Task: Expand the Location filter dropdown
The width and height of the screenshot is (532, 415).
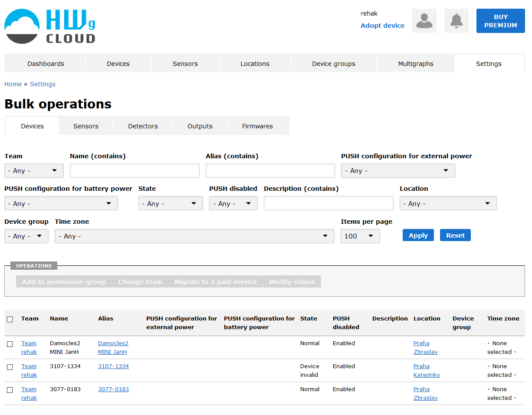Action: tap(448, 203)
